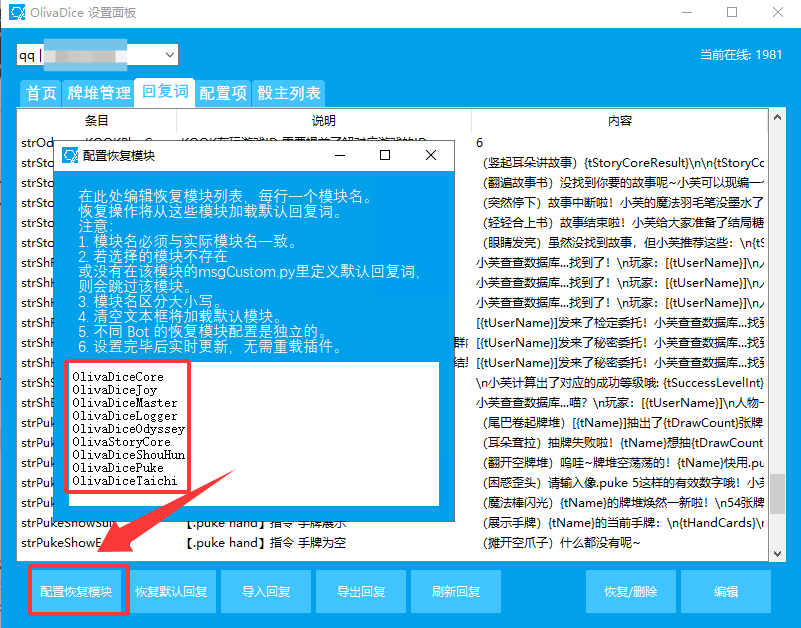This screenshot has width=801, height=628.
Task: Close the 配置恢复模块 dialog
Action: click(x=430, y=156)
